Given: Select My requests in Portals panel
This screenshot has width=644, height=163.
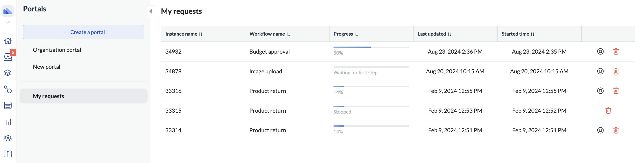Looking at the screenshot, I should tap(49, 96).
